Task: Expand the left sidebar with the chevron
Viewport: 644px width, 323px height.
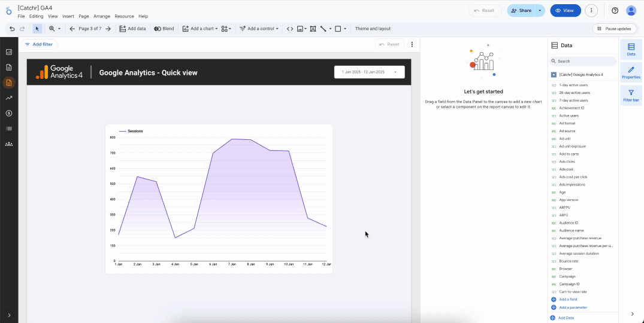Action: [x=9, y=315]
